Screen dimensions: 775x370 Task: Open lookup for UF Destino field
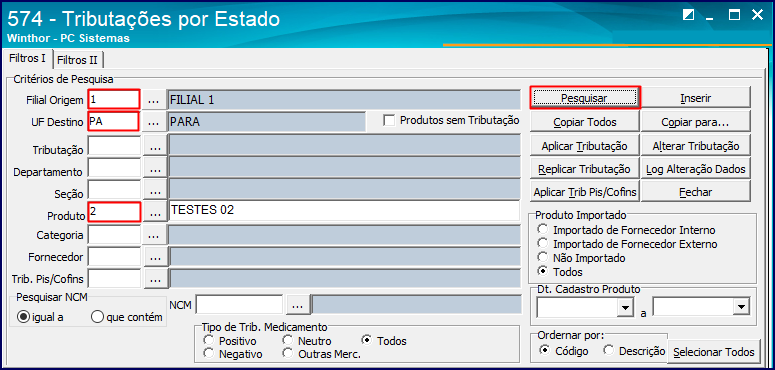tap(155, 122)
